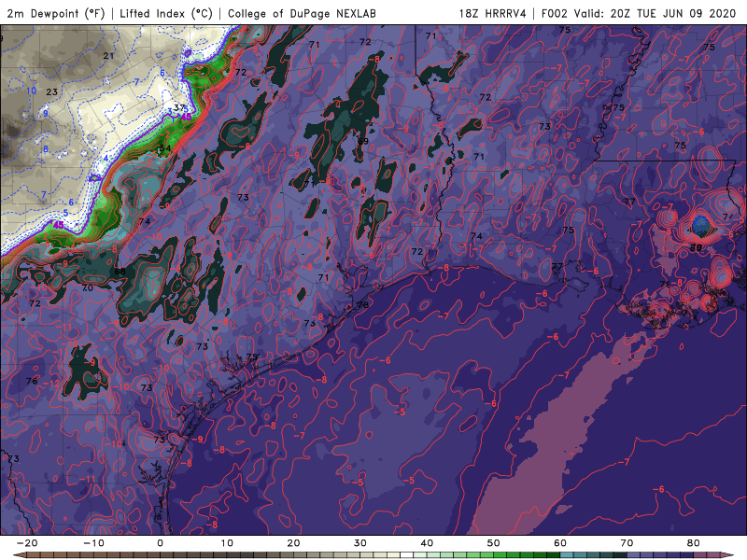Click the black "23" dewpoint value on the map

point(51,91)
